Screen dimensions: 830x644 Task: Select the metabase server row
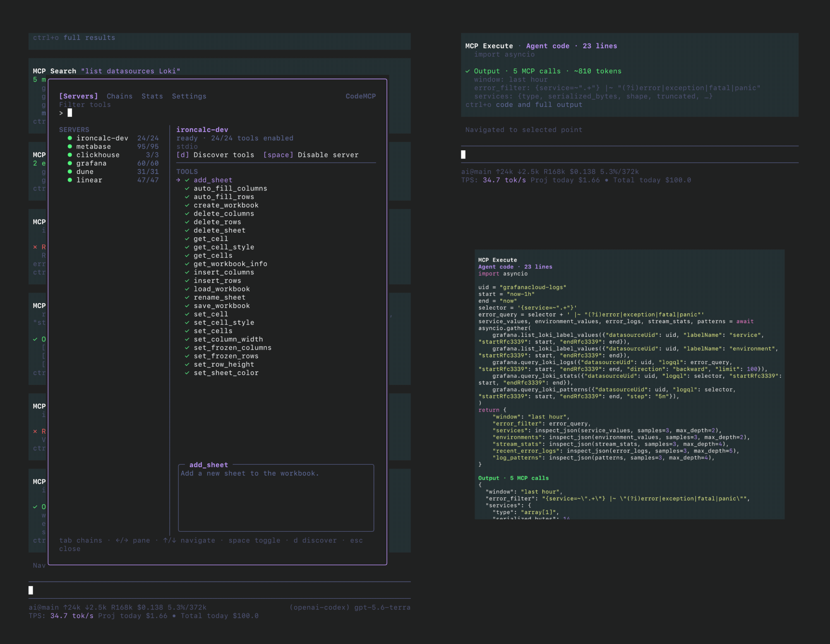113,147
